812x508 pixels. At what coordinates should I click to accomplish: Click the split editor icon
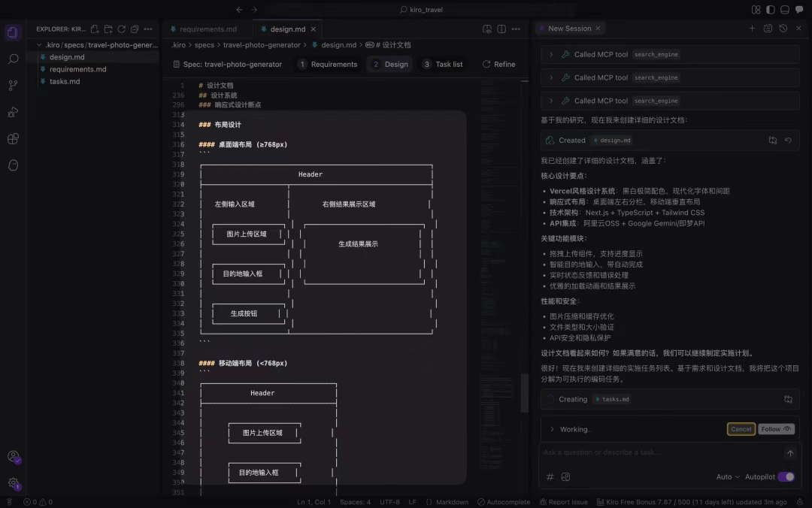pyautogui.click(x=501, y=29)
